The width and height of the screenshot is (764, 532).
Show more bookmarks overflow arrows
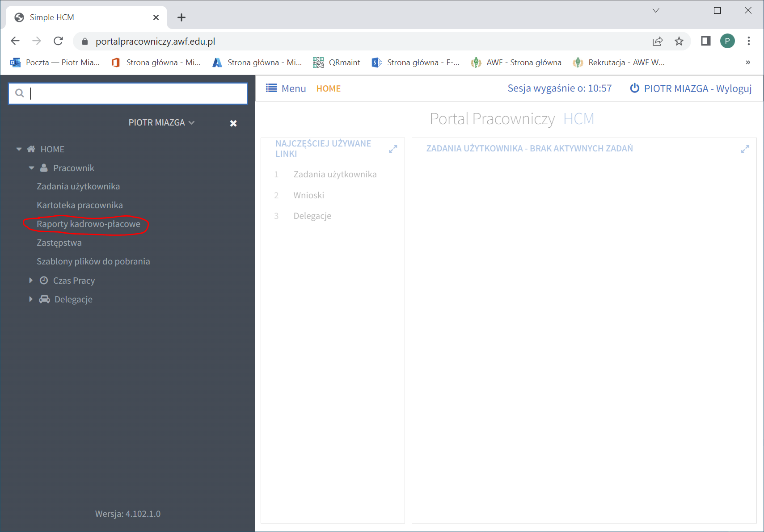coord(748,63)
